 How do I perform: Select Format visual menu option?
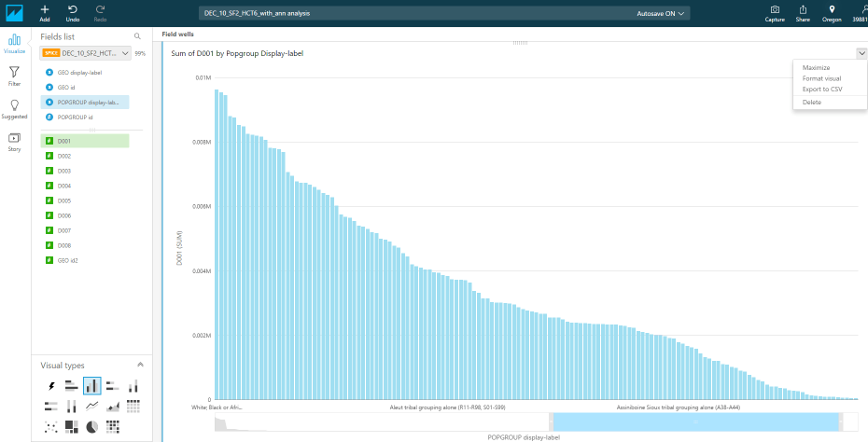[x=820, y=78]
